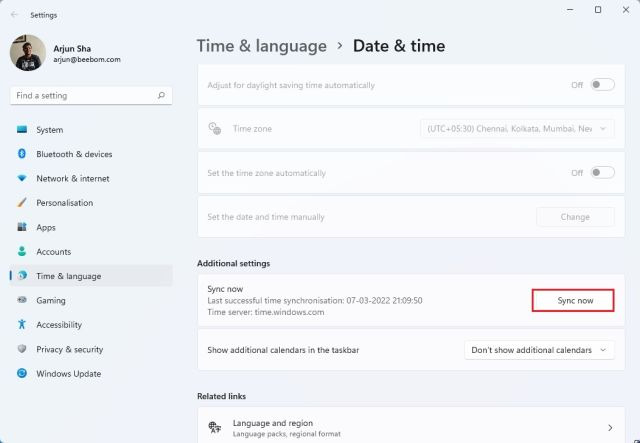Close the Settings window
640x443 pixels.
(x=626, y=10)
